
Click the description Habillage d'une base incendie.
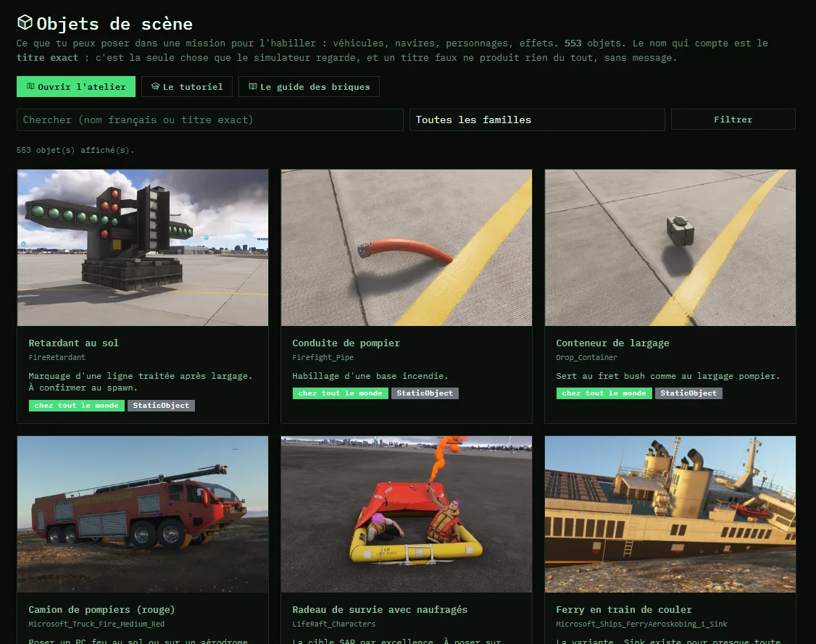point(370,376)
